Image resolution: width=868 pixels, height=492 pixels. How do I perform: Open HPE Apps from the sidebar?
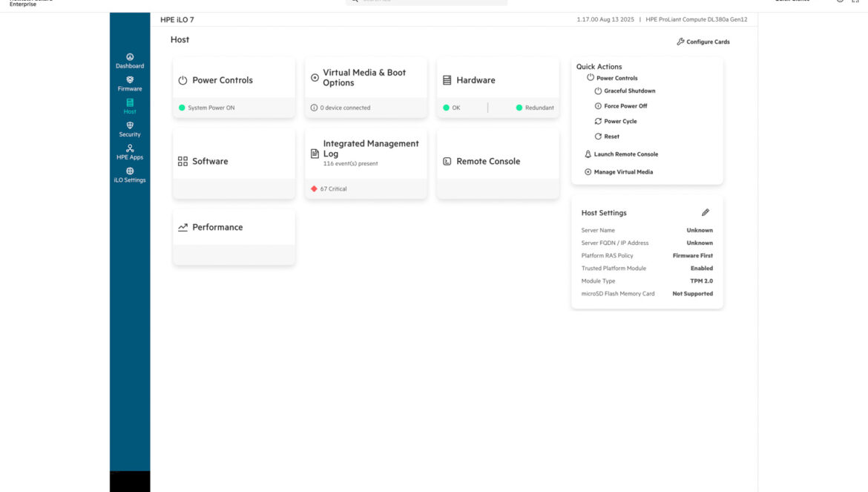pyautogui.click(x=130, y=148)
